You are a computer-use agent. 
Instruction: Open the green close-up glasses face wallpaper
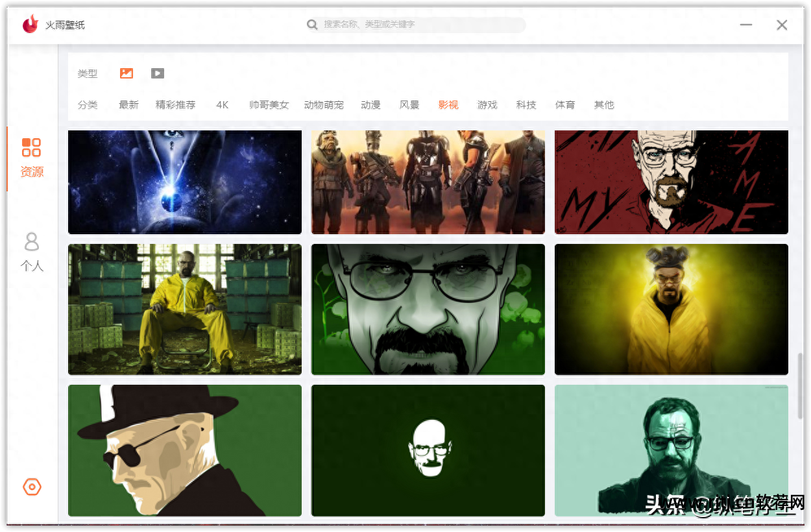pos(428,309)
